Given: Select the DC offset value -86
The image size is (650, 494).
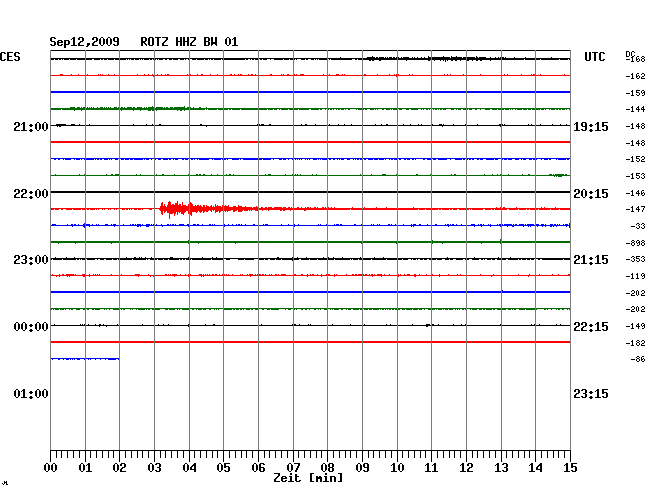Looking at the screenshot, I should pos(638,359).
